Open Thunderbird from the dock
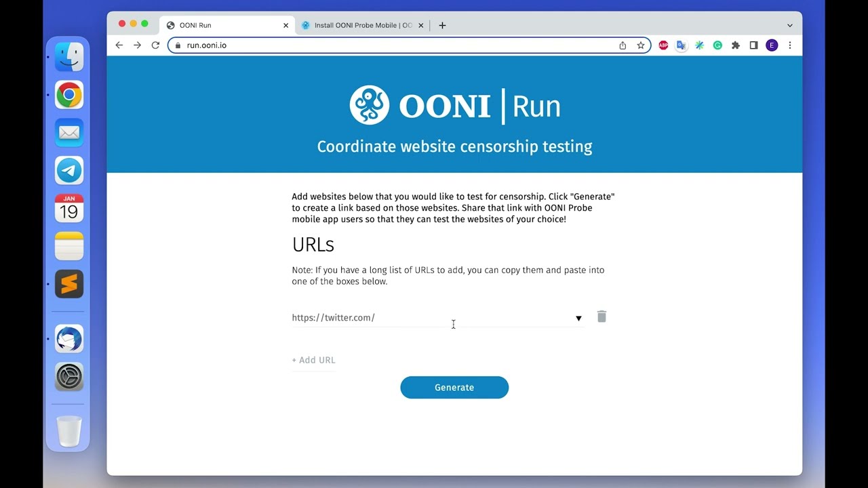This screenshot has width=868, height=488. [x=69, y=339]
